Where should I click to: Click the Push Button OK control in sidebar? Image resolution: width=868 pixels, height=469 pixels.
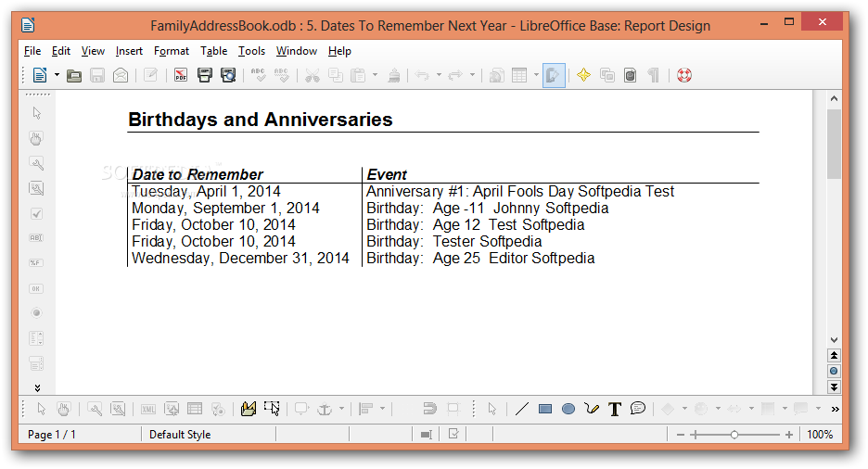pyautogui.click(x=36, y=288)
